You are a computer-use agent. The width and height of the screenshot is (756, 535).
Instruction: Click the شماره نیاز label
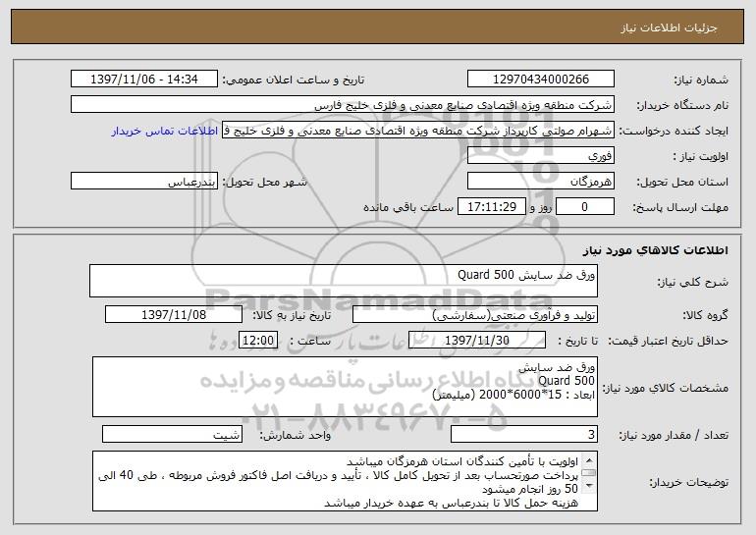(x=701, y=80)
